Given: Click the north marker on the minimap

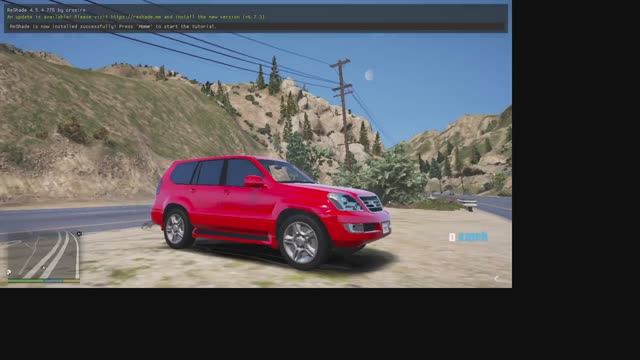Looking at the screenshot, I should 79,234.
